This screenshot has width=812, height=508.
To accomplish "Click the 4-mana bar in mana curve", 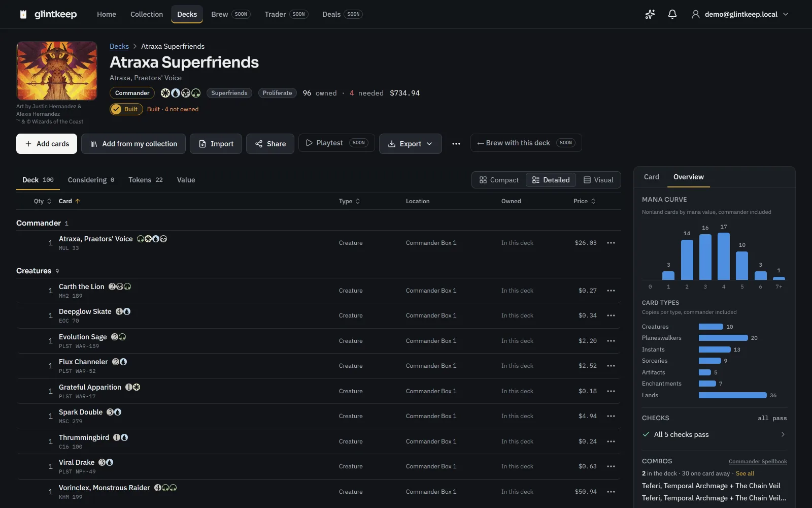I will (x=724, y=256).
